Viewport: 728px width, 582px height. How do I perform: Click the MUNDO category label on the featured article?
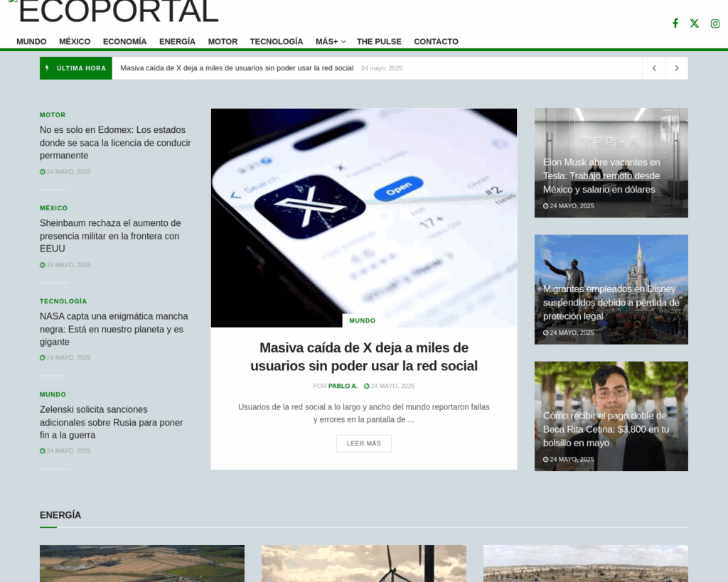(x=362, y=320)
